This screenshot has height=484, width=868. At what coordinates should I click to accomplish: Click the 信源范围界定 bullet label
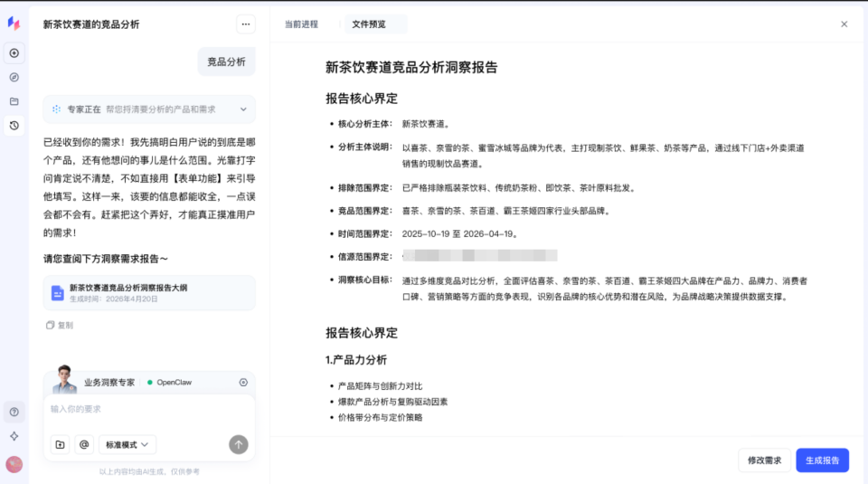coord(364,257)
